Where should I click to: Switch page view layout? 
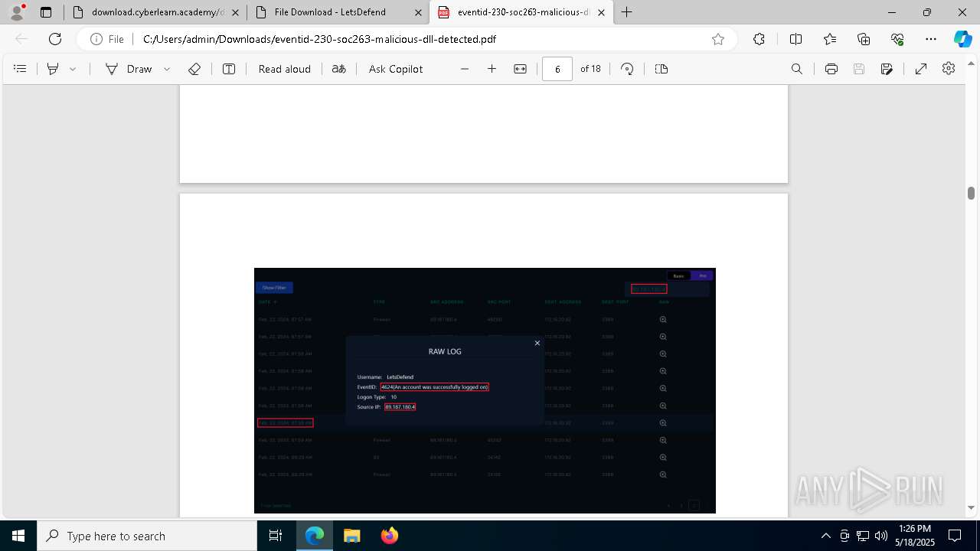(661, 69)
